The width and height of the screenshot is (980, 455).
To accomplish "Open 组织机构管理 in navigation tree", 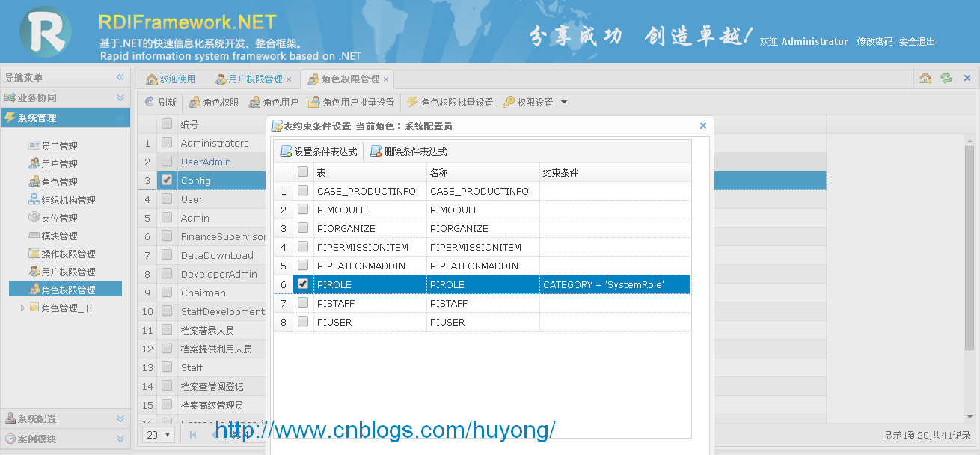I will (x=62, y=200).
